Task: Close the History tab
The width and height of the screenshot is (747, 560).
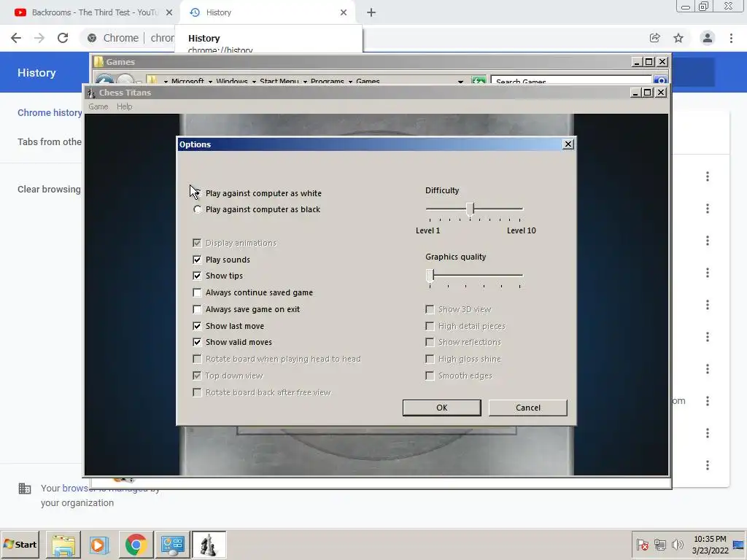Action: (344, 13)
